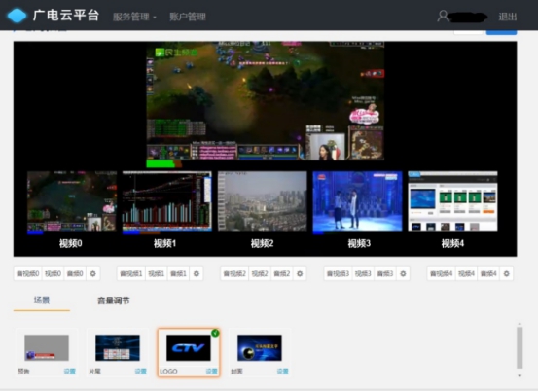Switch output to 音视频1
The width and height of the screenshot is (538, 392).
click(131, 273)
